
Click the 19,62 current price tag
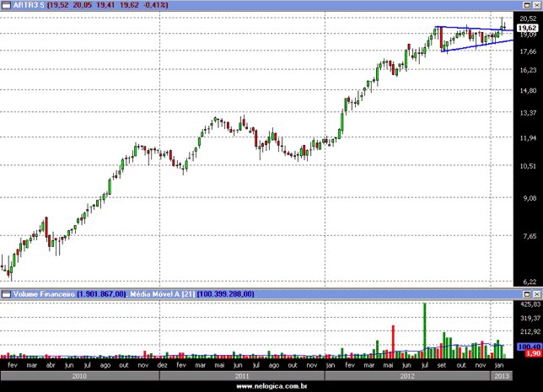click(527, 28)
